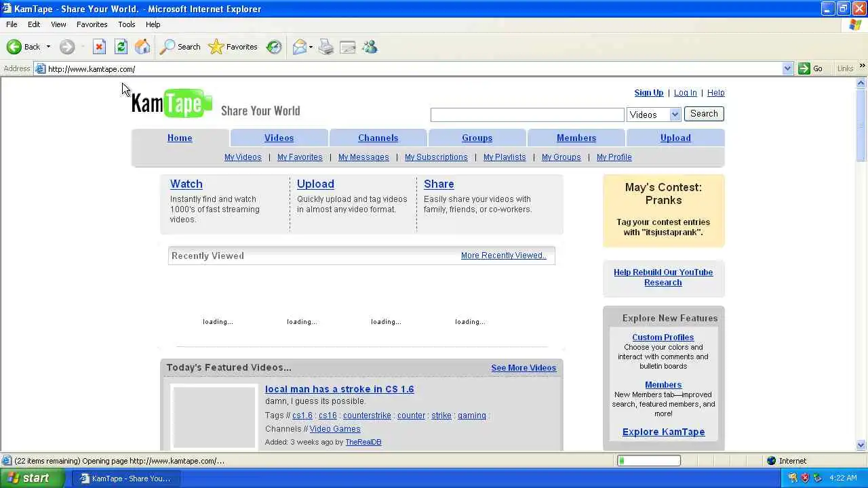Expand the Mail icon dropdown arrow
The image size is (868, 488).
click(311, 47)
